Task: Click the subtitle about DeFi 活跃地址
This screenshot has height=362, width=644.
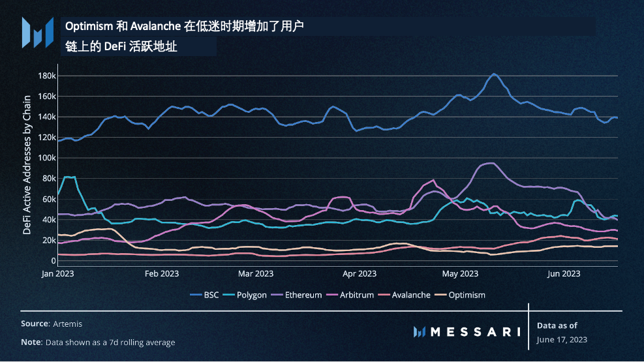Action: point(121,47)
